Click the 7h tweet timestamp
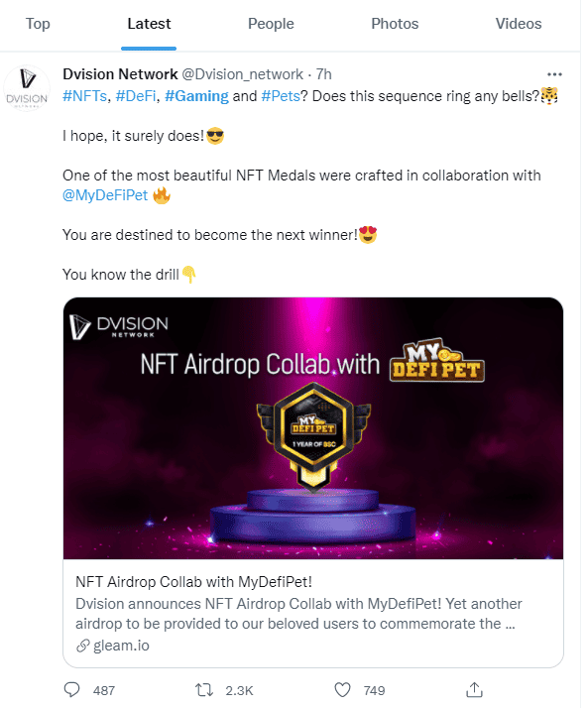The height and width of the screenshot is (708, 588). click(324, 74)
